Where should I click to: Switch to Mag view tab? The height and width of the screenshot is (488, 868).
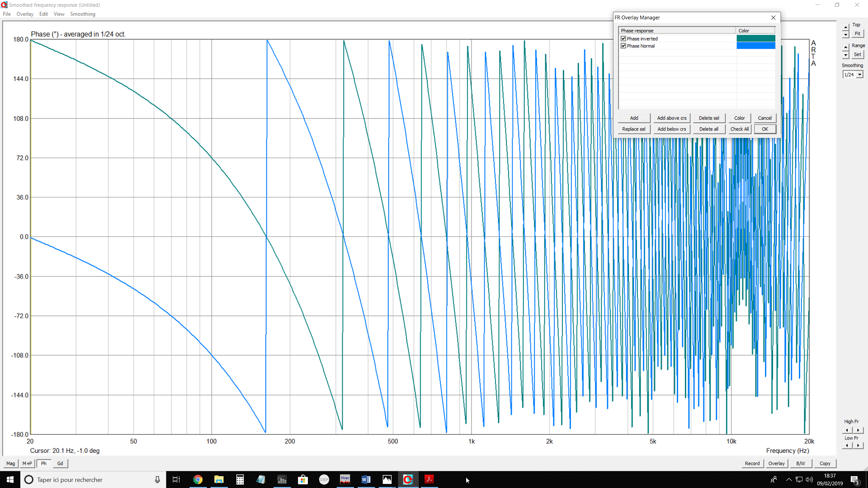[x=10, y=463]
